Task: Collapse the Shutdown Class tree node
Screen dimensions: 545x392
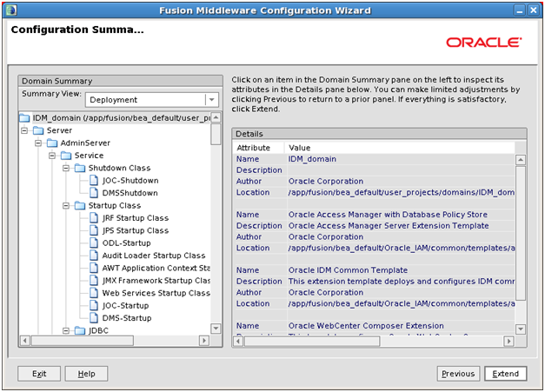Action: click(x=66, y=169)
